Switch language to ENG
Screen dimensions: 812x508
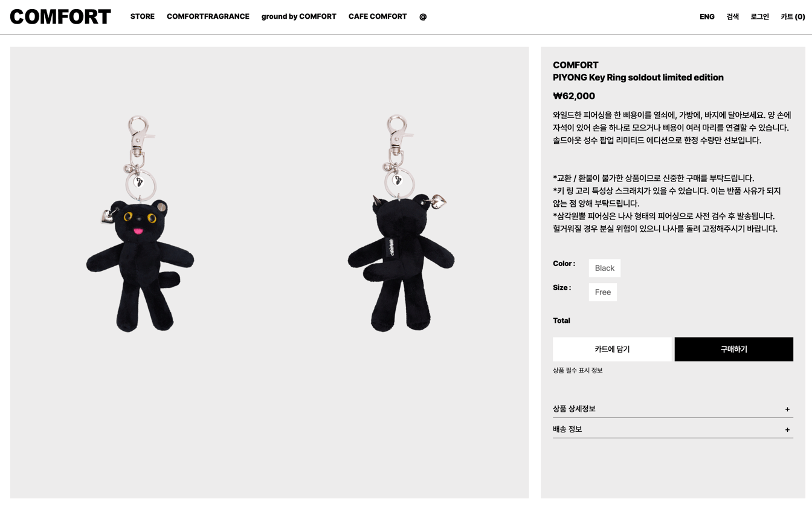pyautogui.click(x=707, y=17)
